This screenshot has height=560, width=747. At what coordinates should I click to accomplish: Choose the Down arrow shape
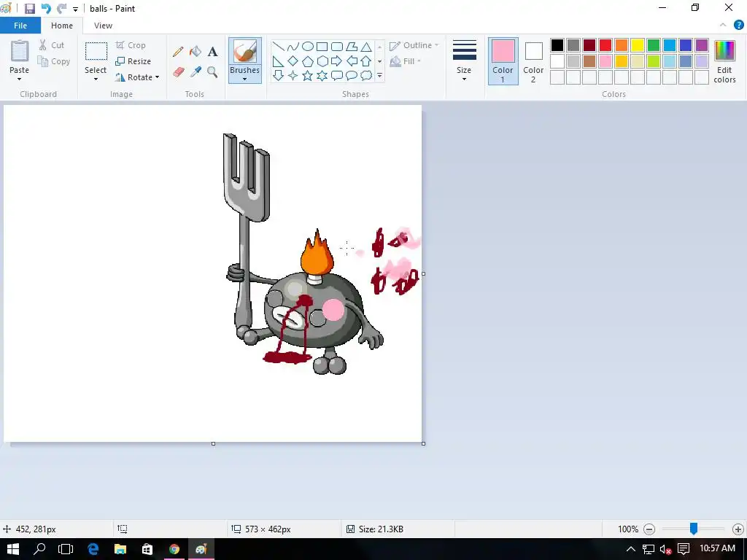point(278,75)
